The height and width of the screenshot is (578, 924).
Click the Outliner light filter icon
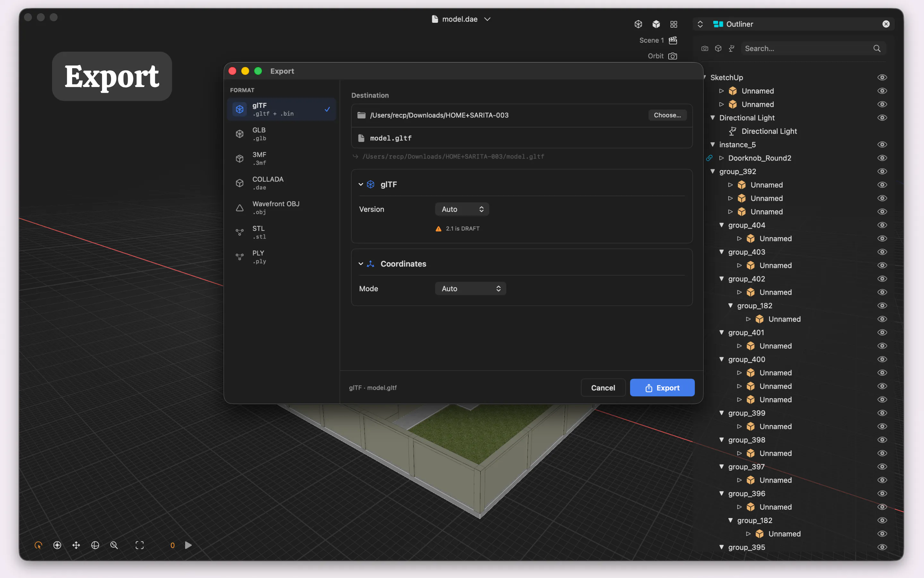pyautogui.click(x=732, y=48)
